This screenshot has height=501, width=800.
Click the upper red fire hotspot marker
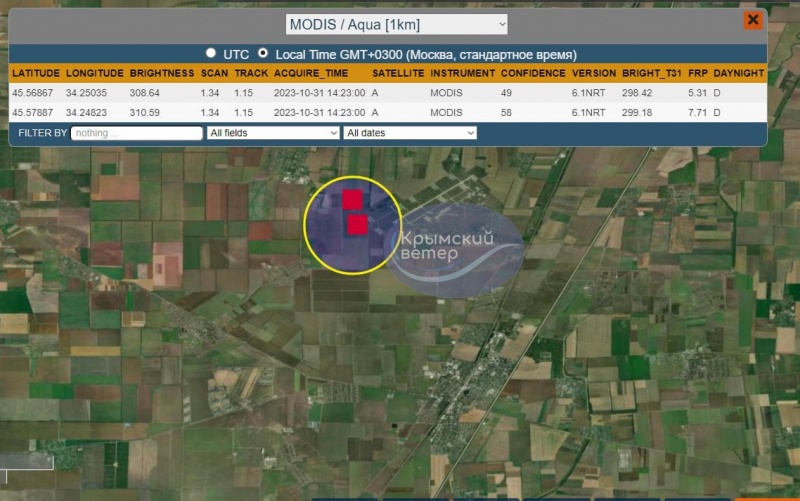[352, 199]
